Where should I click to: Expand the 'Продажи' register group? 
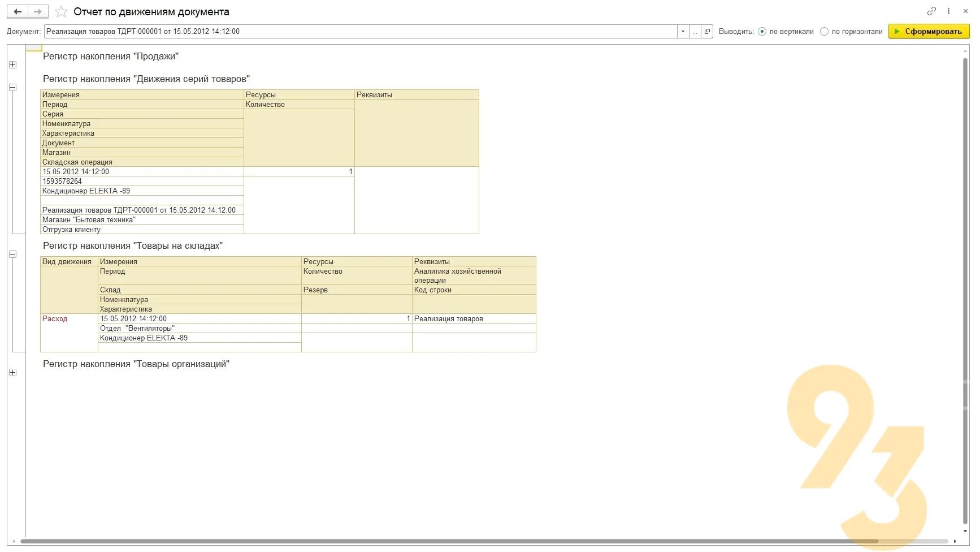coord(13,65)
